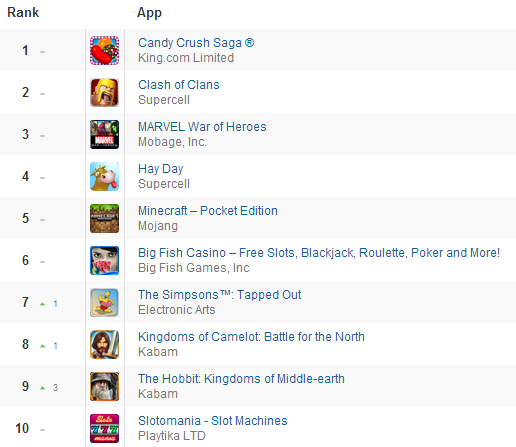Follow the Clash of Clans link

click(179, 85)
